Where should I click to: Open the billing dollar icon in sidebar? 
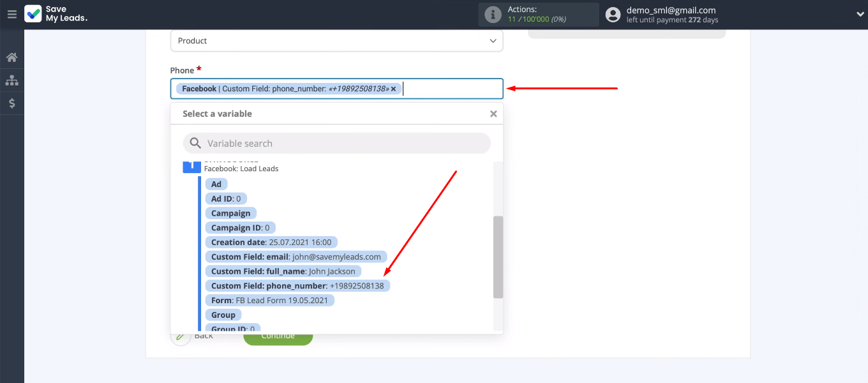click(x=11, y=103)
